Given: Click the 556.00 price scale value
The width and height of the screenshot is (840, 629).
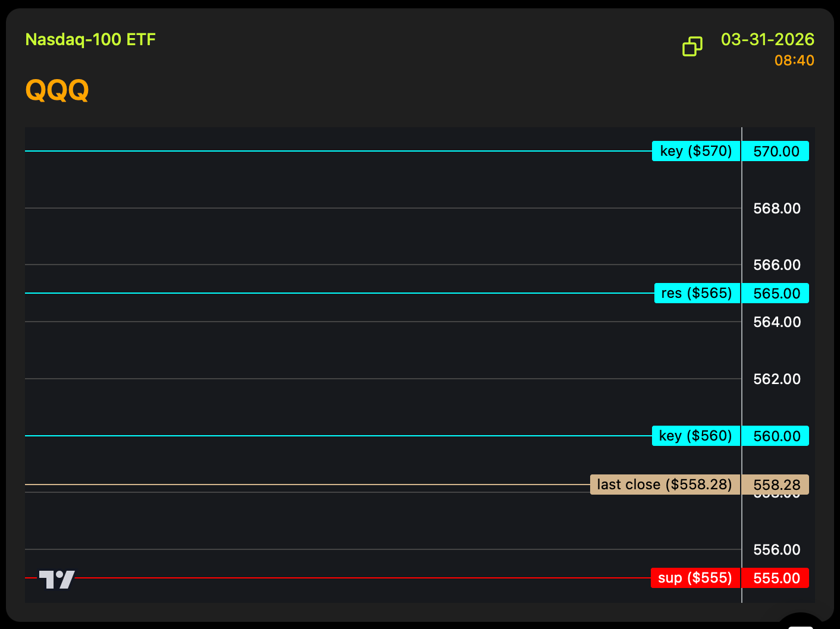Looking at the screenshot, I should pyautogui.click(x=776, y=550).
